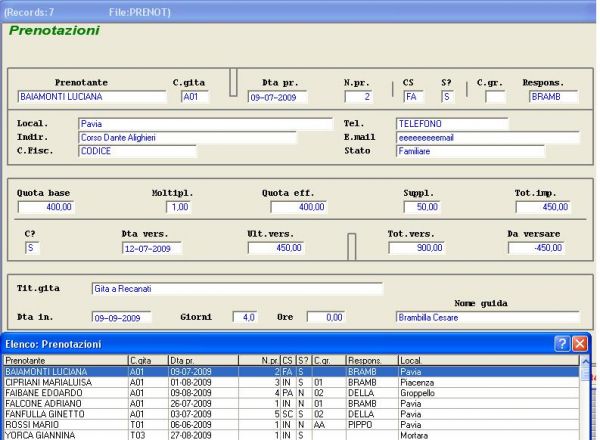Click the Quota base field 400,00
Image resolution: width=600 pixels, height=440 pixels.
click(46, 207)
